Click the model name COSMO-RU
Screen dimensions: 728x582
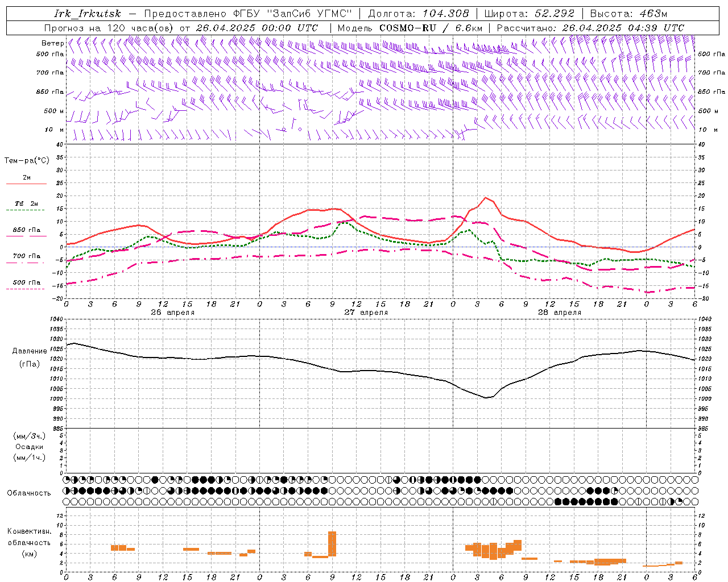click(x=408, y=28)
